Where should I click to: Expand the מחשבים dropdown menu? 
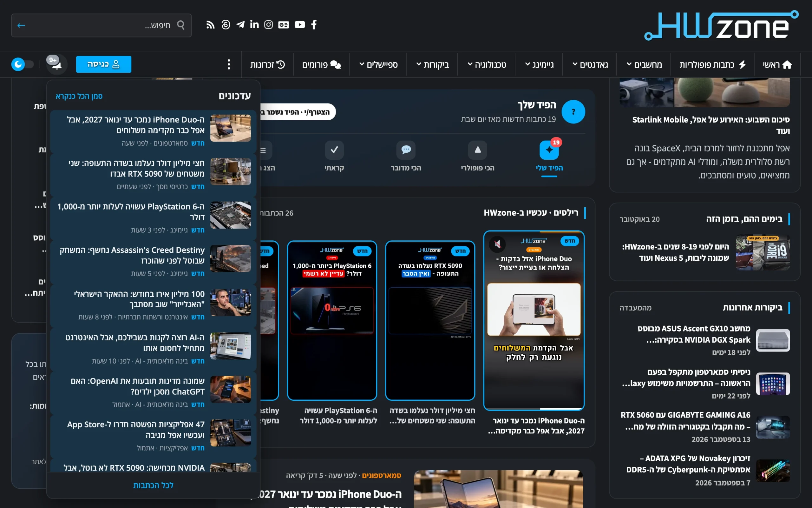[x=644, y=64]
